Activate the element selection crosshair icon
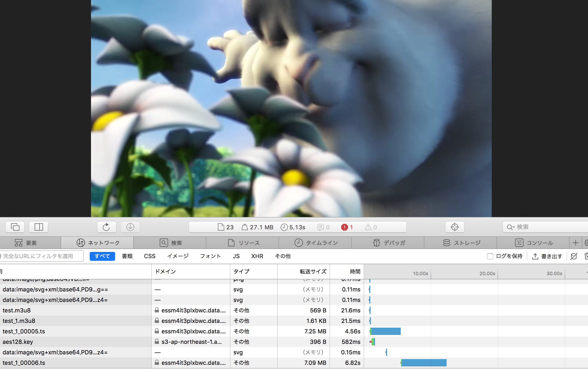Image resolution: width=588 pixels, height=379 pixels. (455, 227)
